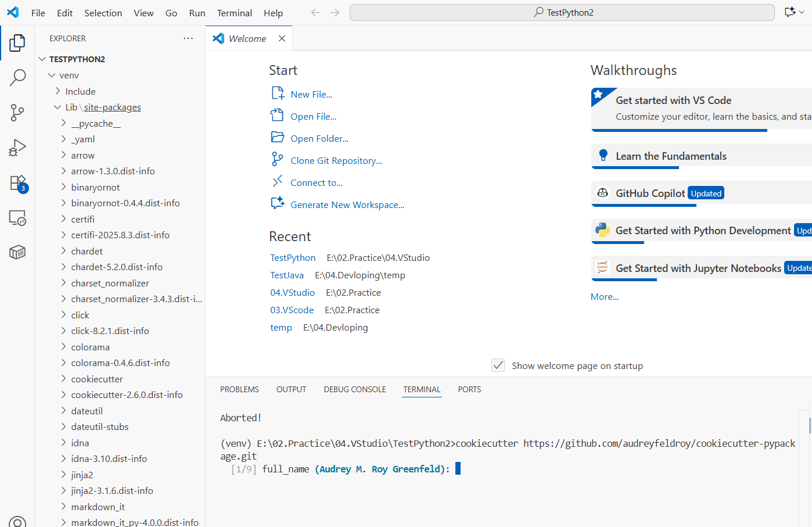Select the Welcome editor tab

247,38
